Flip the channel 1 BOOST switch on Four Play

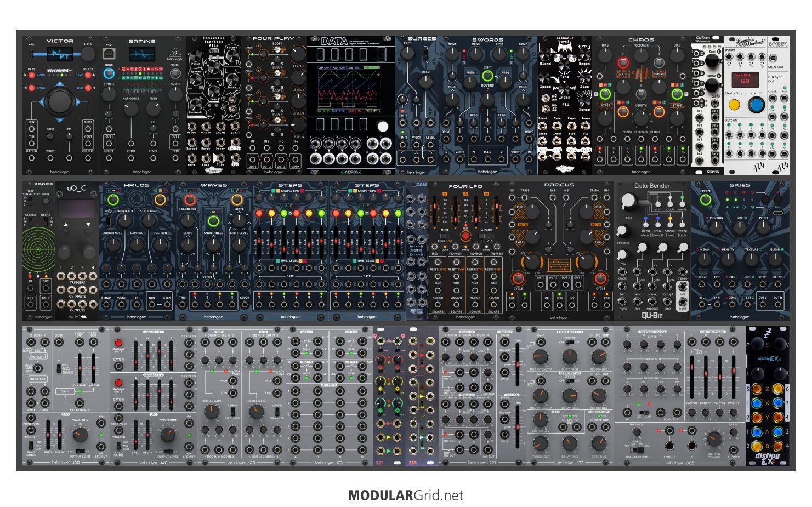(278, 50)
